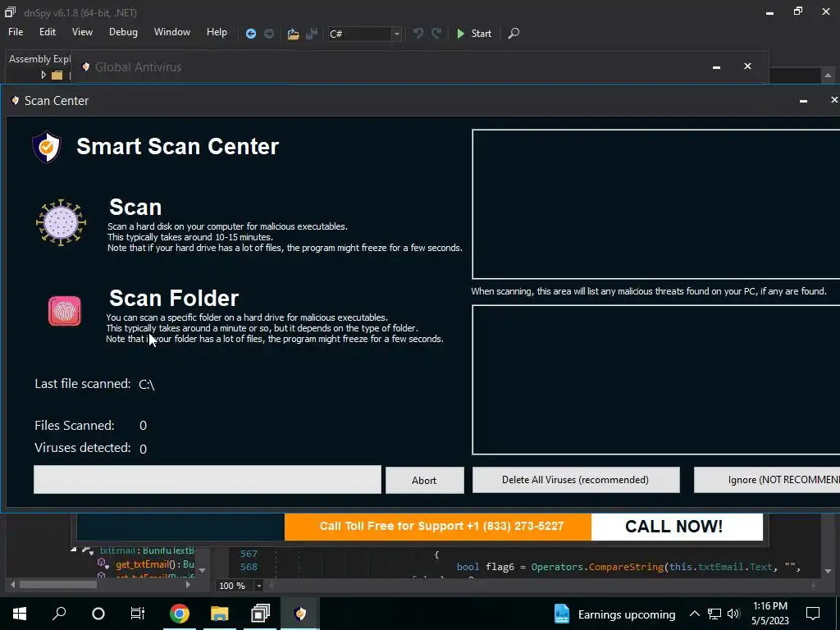Click the lower threats list box
The image size is (840, 630).
point(655,380)
